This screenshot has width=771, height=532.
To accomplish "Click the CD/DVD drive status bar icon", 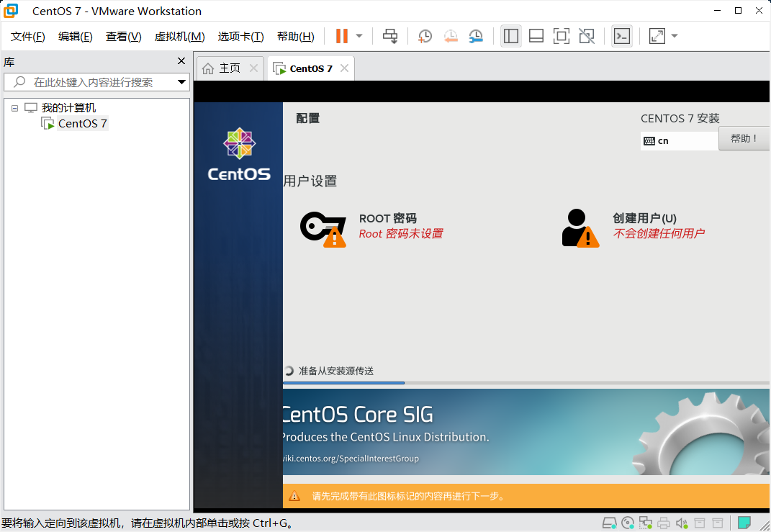I will point(628,523).
